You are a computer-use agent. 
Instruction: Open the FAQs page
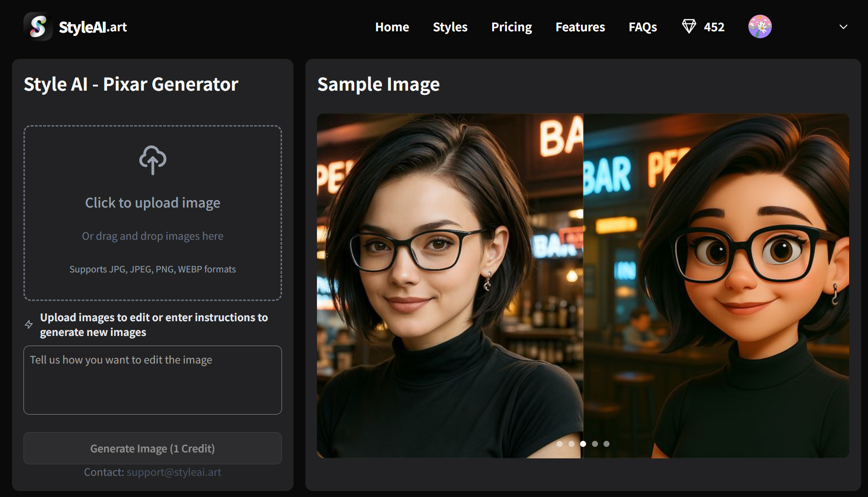coord(642,27)
